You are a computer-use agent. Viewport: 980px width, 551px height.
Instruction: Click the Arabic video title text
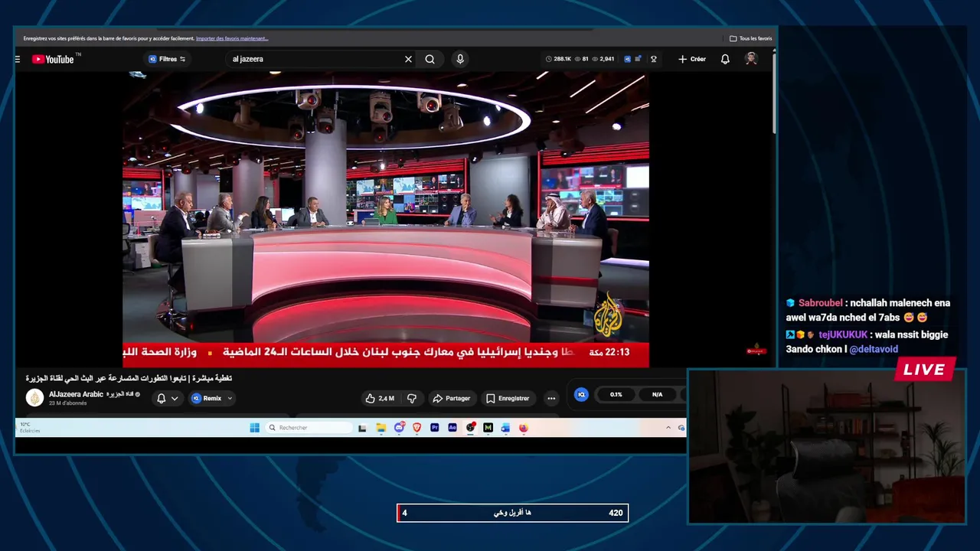(129, 378)
